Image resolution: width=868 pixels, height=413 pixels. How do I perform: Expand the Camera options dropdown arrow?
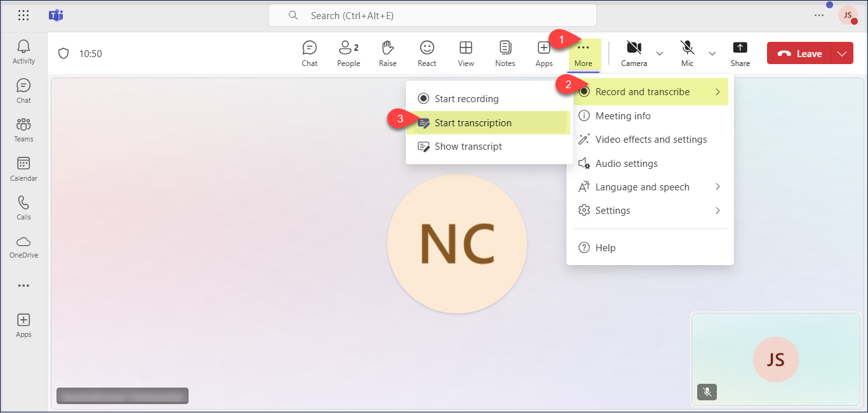[659, 53]
